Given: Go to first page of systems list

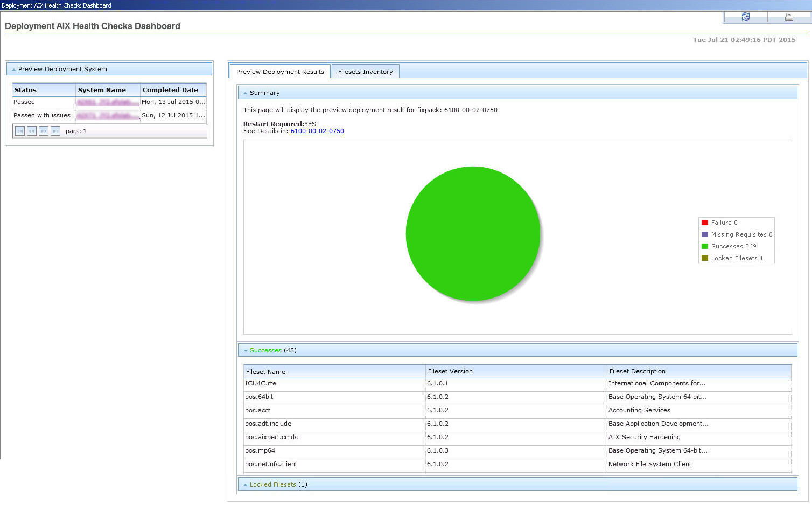Looking at the screenshot, I should [20, 131].
